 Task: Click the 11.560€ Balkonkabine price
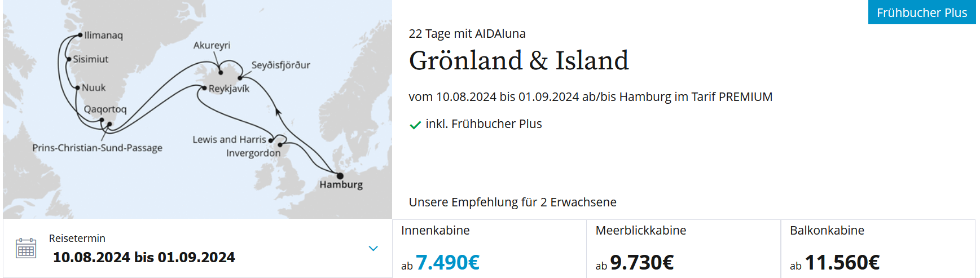tap(842, 263)
